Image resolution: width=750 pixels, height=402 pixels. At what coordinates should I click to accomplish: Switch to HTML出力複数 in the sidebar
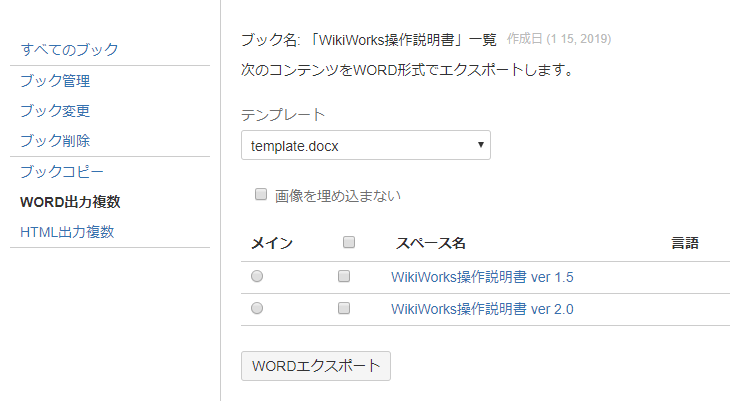pos(67,232)
